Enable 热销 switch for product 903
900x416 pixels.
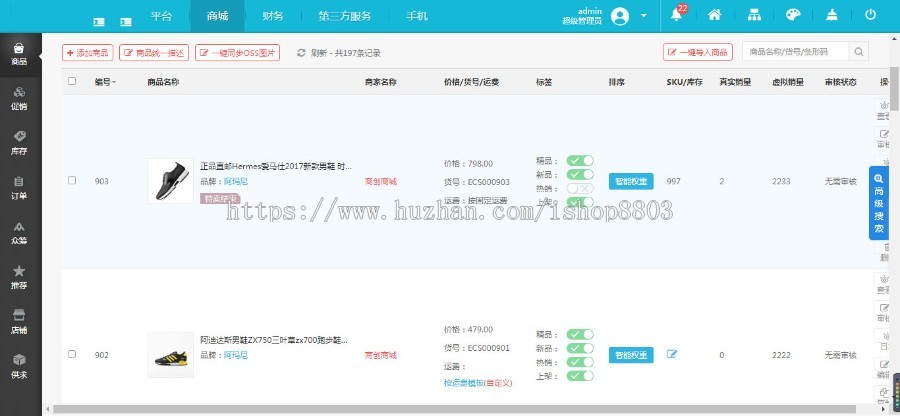(x=580, y=188)
